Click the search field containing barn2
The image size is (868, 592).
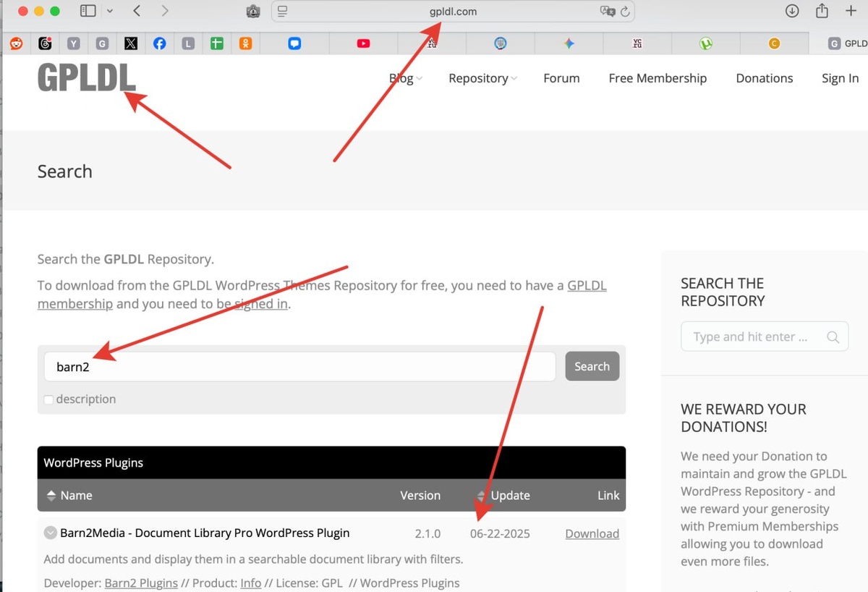(300, 367)
